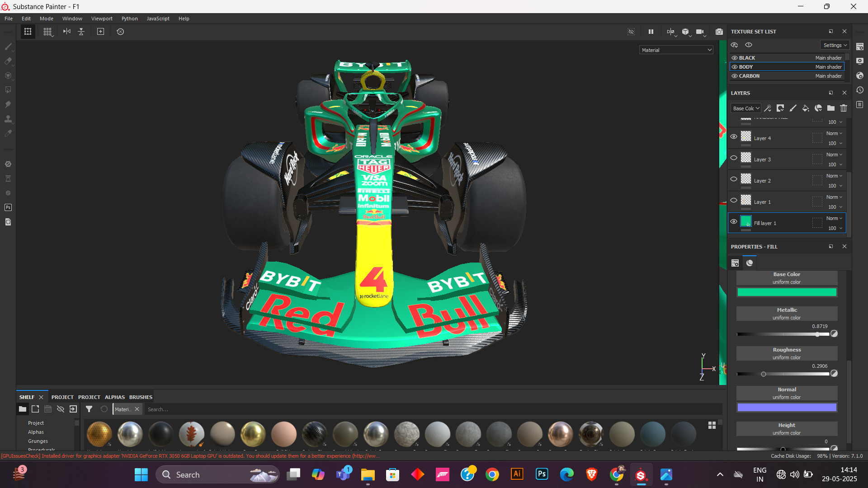
Task: Select the Projection tool
Action: (x=8, y=75)
